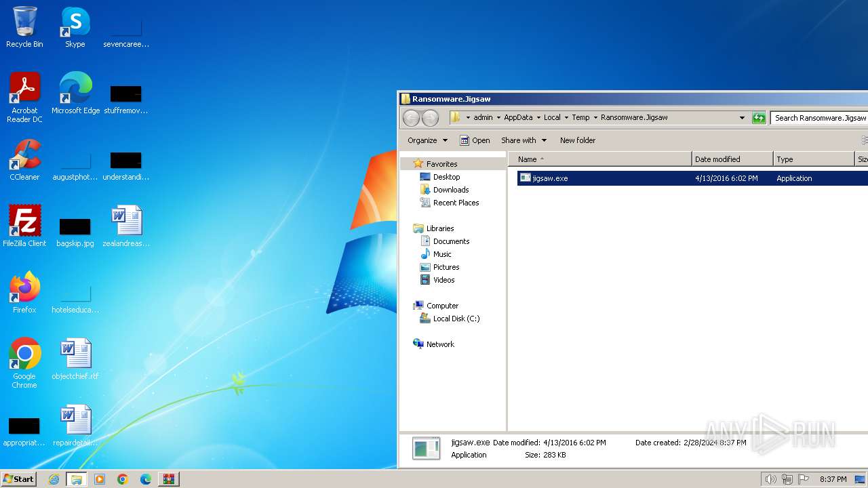Click Temp in address breadcrumb
The height and width of the screenshot is (488, 868).
[580, 118]
